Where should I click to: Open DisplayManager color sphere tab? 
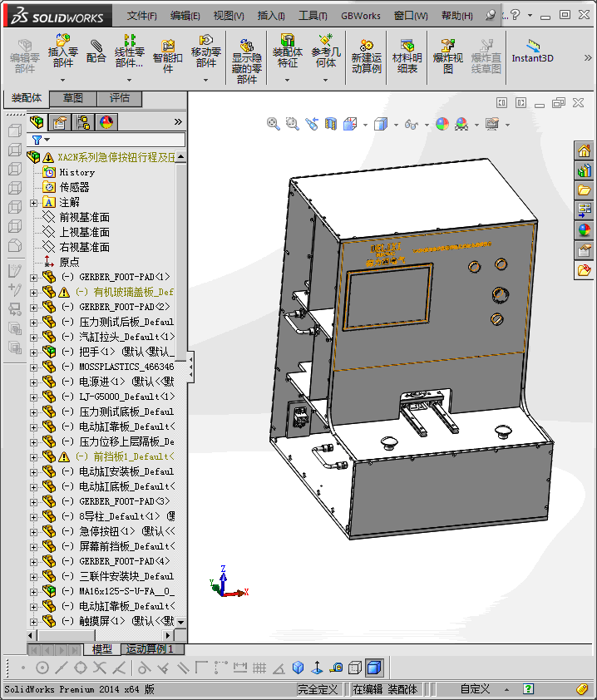pos(106,122)
